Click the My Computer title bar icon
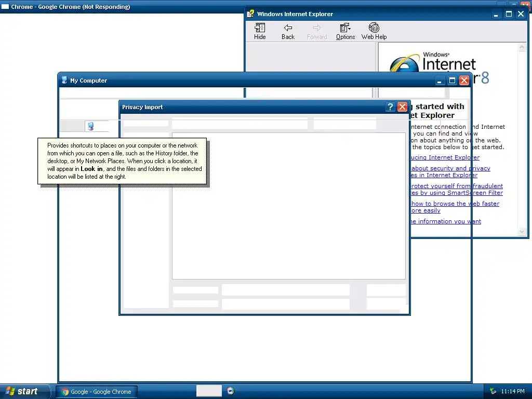The height and width of the screenshot is (399, 532). pyautogui.click(x=64, y=80)
